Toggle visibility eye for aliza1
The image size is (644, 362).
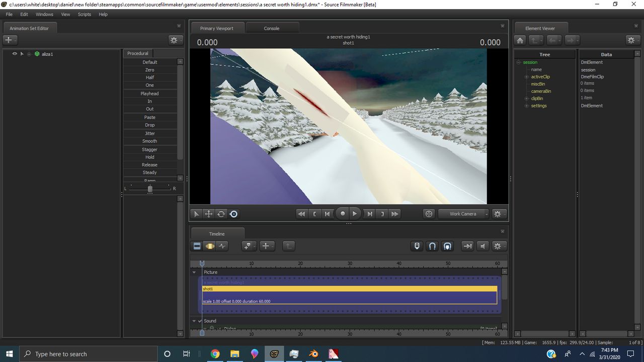point(15,54)
